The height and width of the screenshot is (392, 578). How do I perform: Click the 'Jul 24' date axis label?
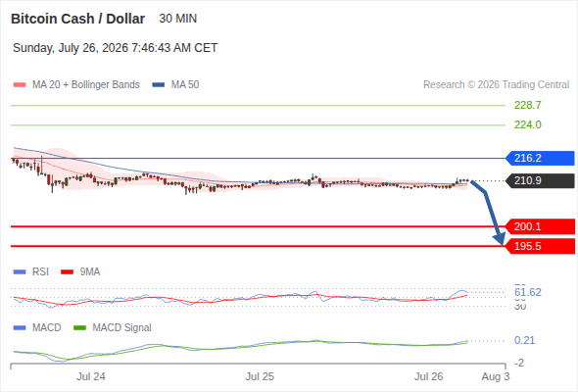click(91, 377)
